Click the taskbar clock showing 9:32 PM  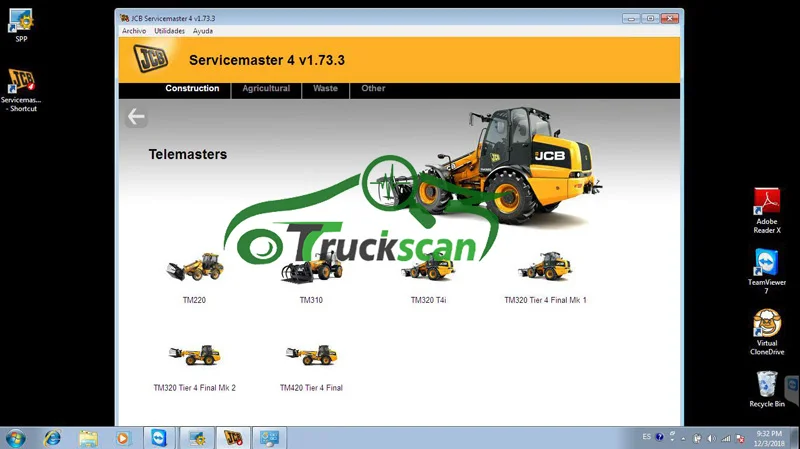(769, 438)
